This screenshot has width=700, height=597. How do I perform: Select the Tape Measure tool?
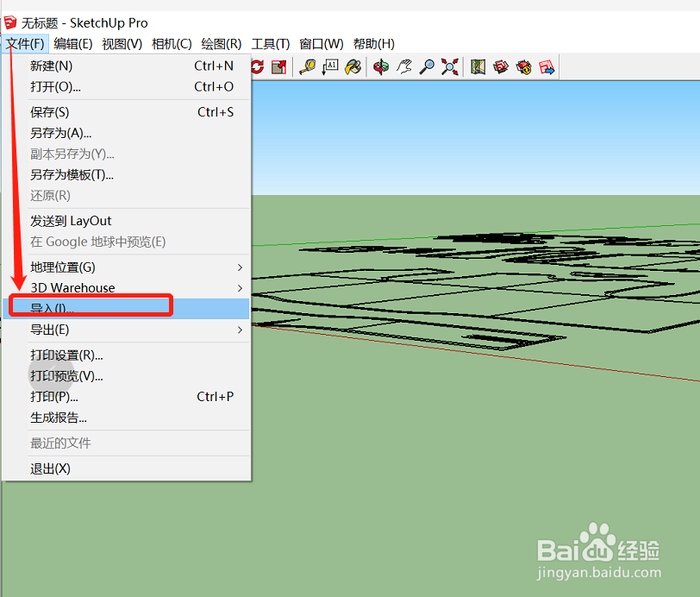coord(308,67)
